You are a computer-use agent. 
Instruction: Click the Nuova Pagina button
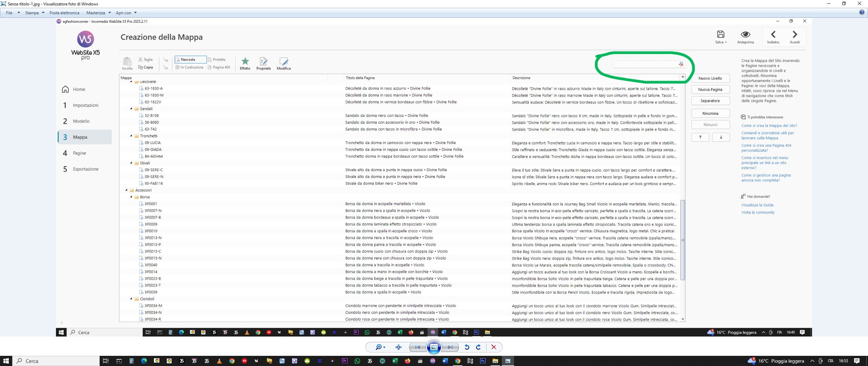(710, 89)
